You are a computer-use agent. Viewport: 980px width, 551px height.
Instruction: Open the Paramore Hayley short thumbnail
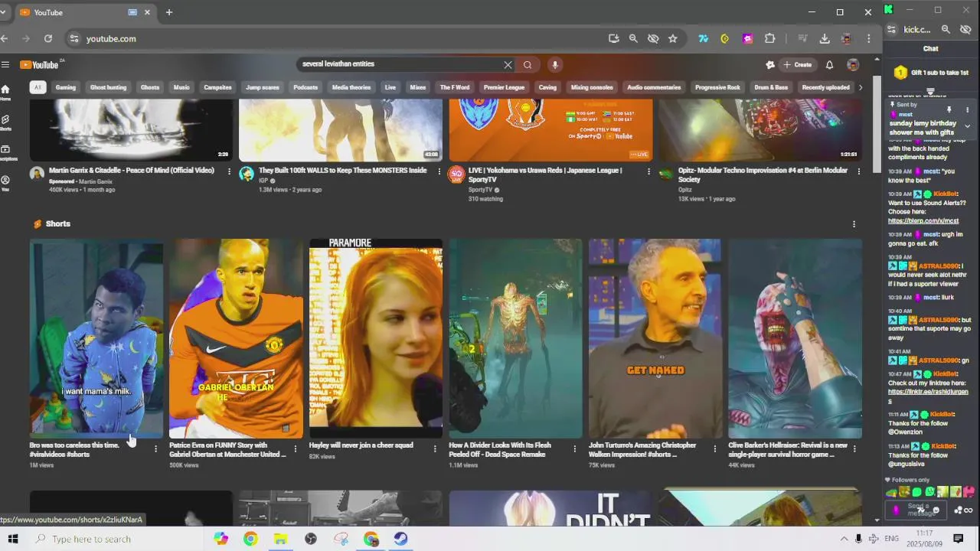click(x=375, y=338)
